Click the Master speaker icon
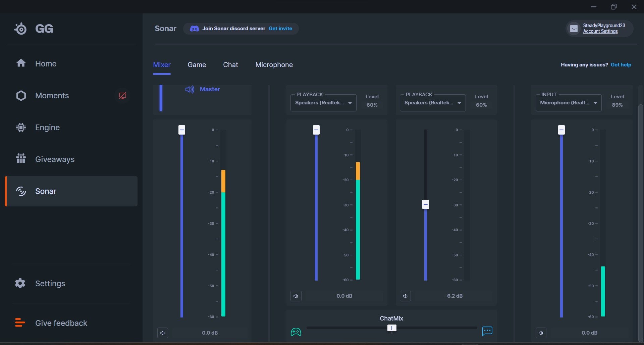Viewport: 644px width, 345px height. coord(190,89)
